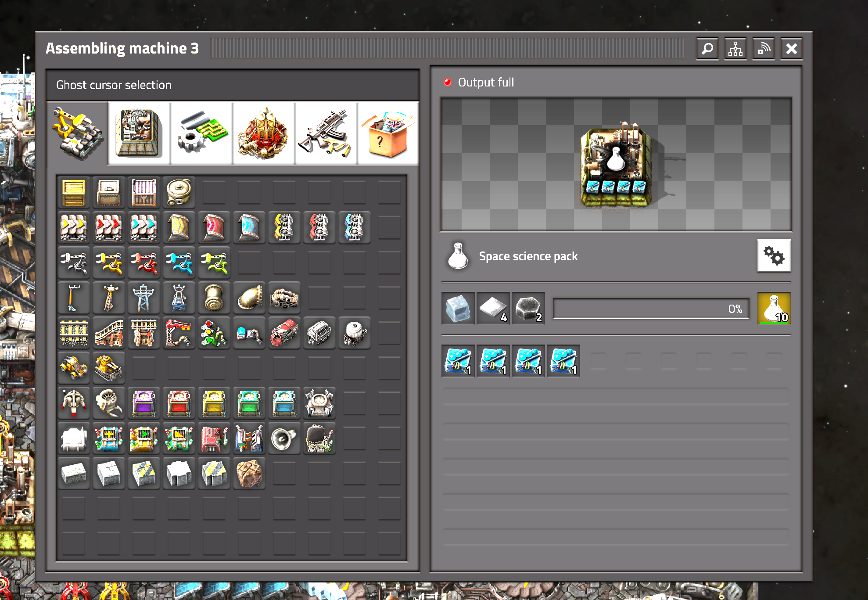Select the yellow basic inserter
The image size is (868, 600).
109,262
